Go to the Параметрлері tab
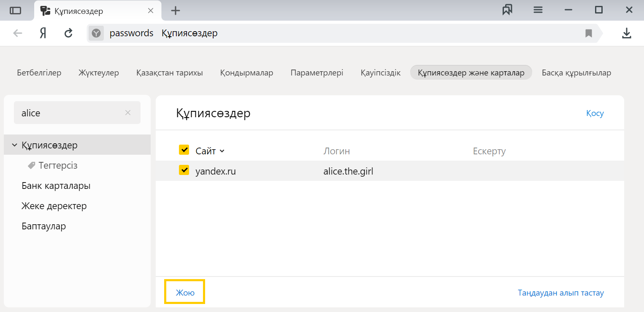Screen dimensions: 644x312 (317, 73)
